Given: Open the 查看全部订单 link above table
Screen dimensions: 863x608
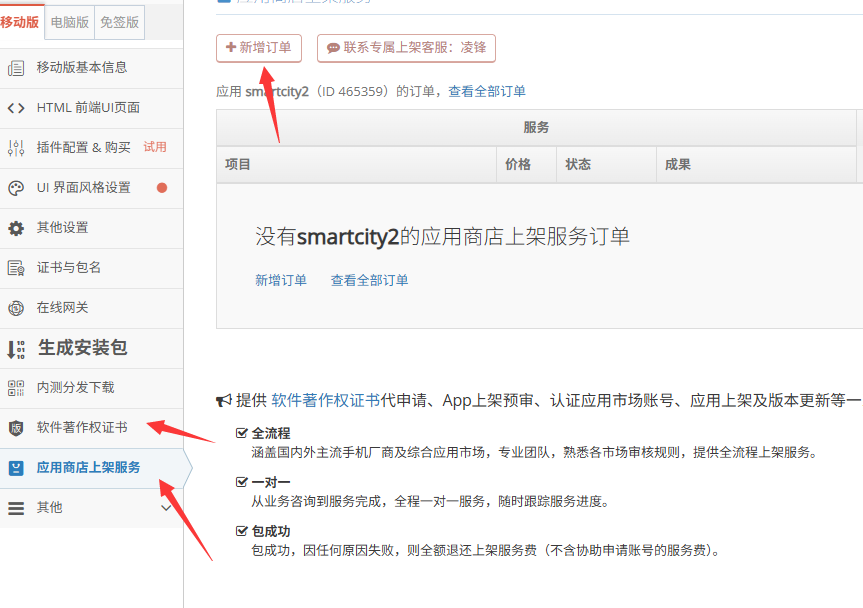Looking at the screenshot, I should [487, 92].
